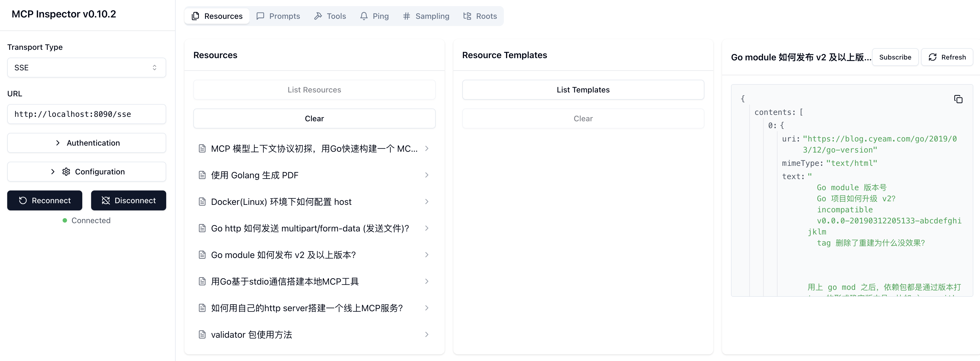The height and width of the screenshot is (361, 980).
Task: Click the Reconnect button
Action: (45, 200)
